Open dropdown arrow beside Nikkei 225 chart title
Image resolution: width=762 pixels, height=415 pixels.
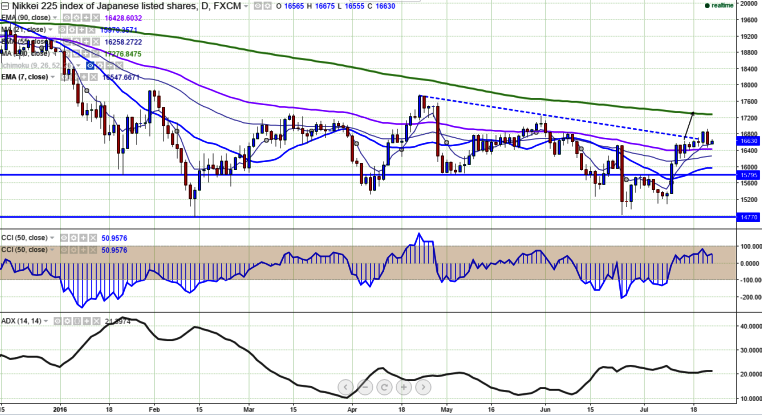(x=246, y=6)
